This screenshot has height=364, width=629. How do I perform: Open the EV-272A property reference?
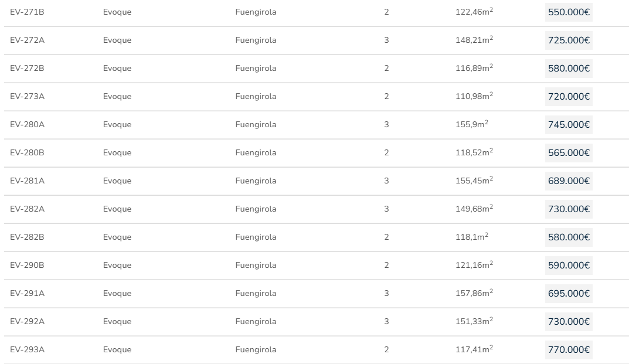pyautogui.click(x=27, y=40)
